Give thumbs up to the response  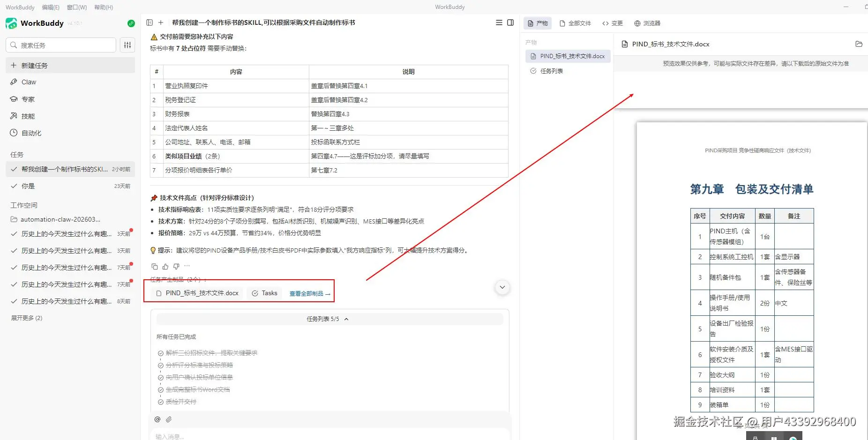tap(165, 267)
